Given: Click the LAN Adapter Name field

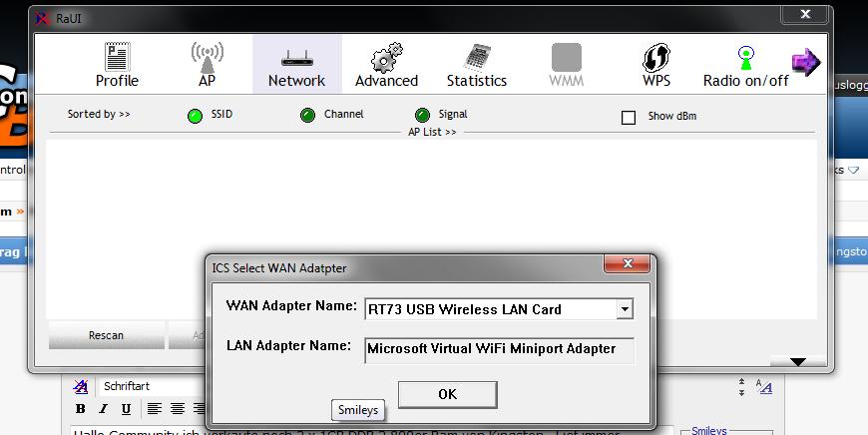Looking at the screenshot, I should pyautogui.click(x=499, y=350).
